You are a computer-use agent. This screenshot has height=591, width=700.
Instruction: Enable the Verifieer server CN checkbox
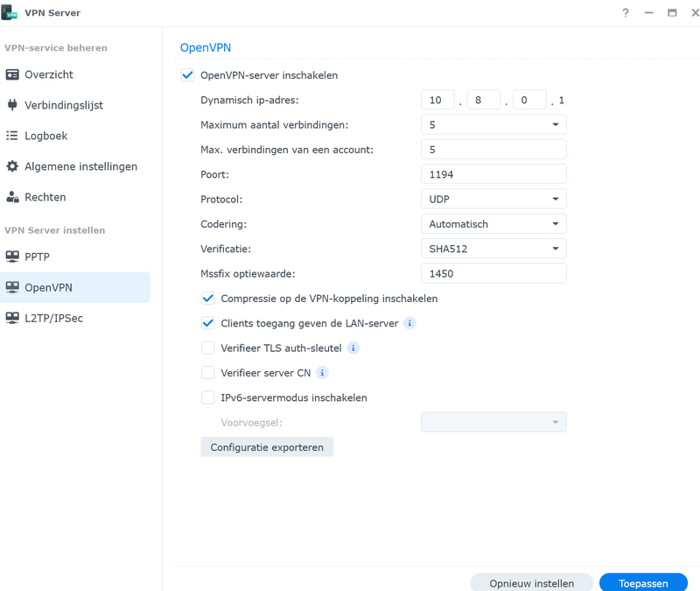(208, 373)
